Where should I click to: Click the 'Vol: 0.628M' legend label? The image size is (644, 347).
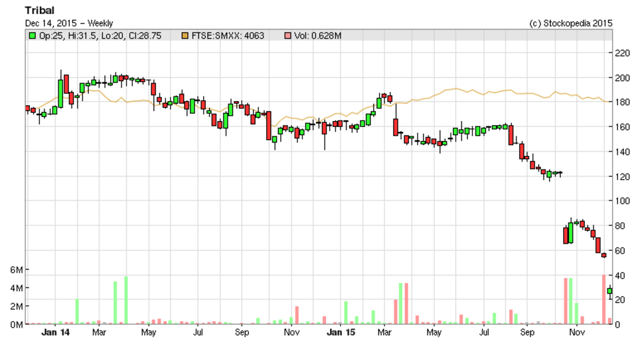coord(318,36)
